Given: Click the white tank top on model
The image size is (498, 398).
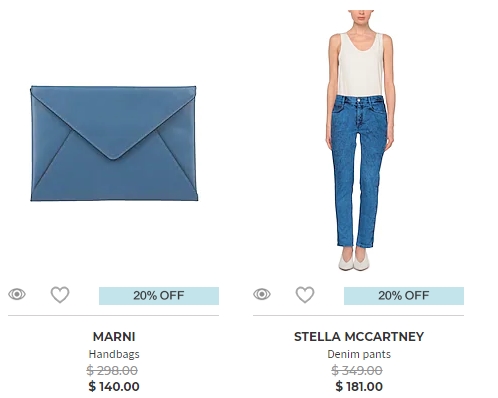Looking at the screenshot, I should point(361,64).
